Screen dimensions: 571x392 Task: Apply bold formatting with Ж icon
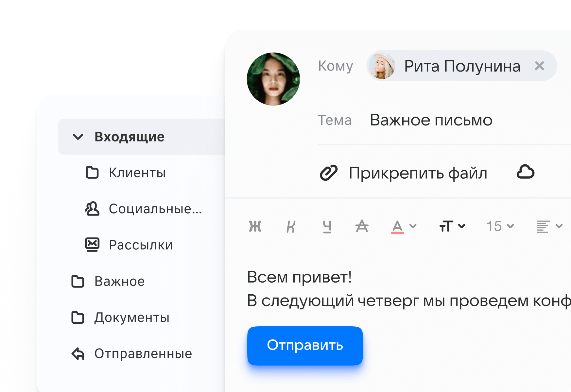(255, 226)
